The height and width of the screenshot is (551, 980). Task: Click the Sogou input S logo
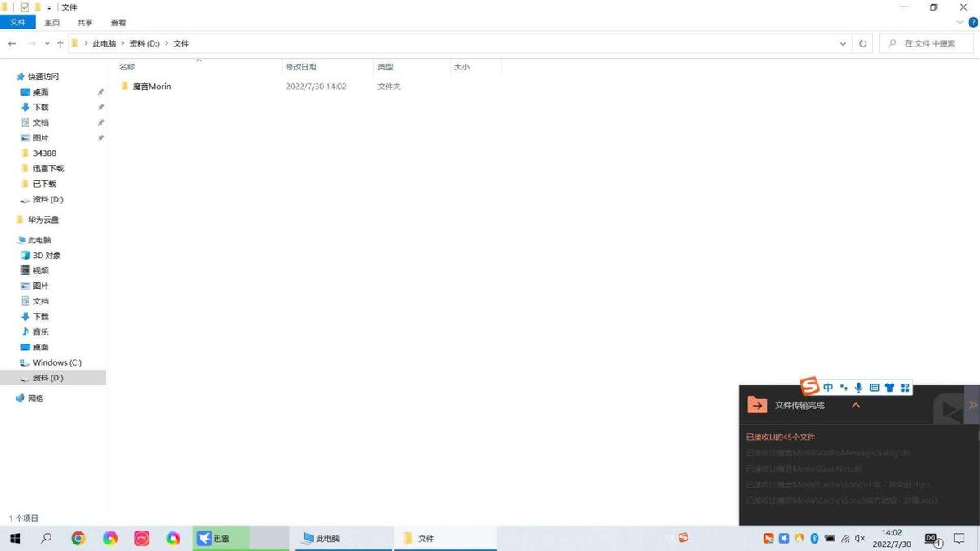tap(809, 387)
